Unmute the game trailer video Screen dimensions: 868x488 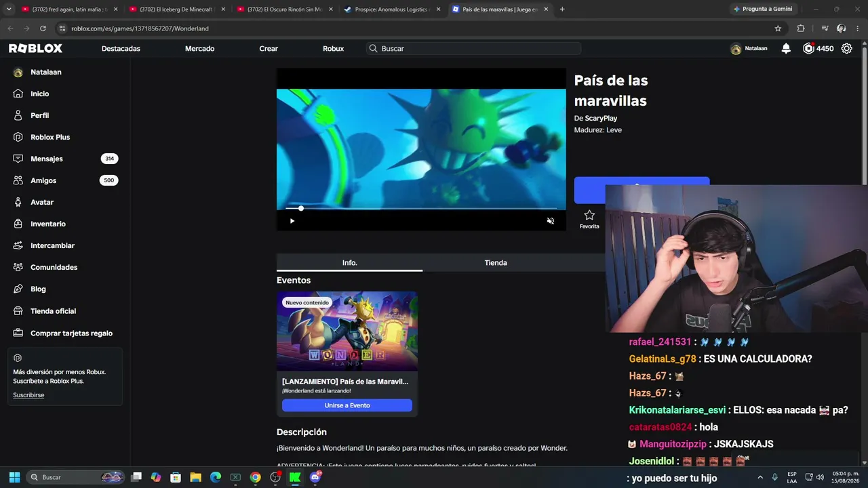tap(551, 221)
